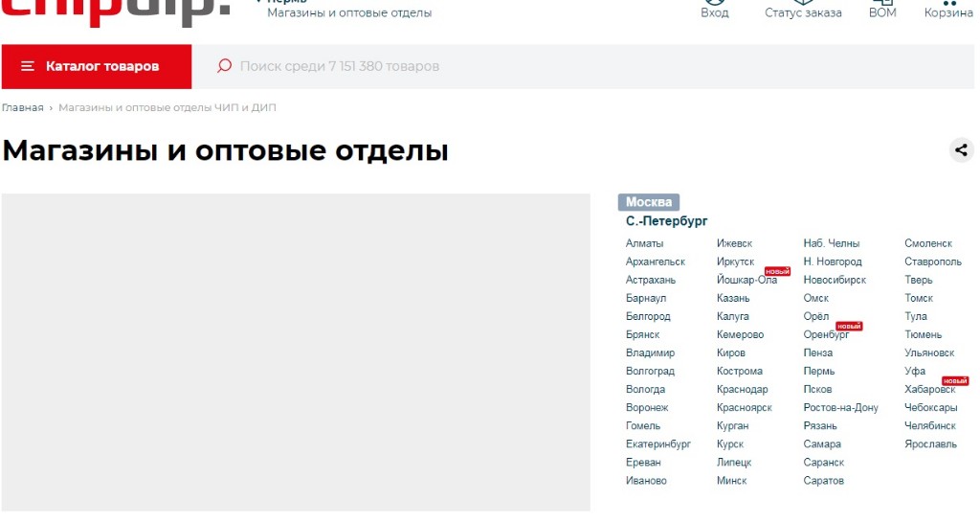Screen dimensions: 980x523
Task: Choose Казань in city list
Action: [x=733, y=298]
